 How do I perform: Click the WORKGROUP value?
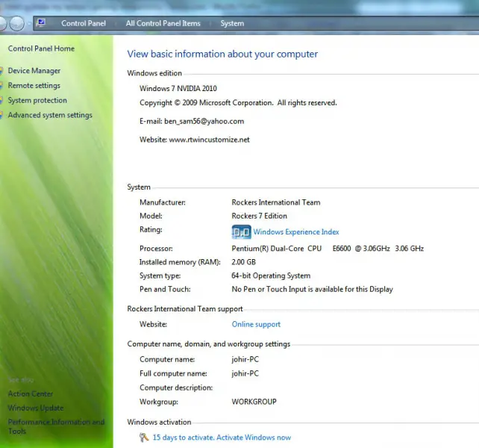[x=254, y=402]
